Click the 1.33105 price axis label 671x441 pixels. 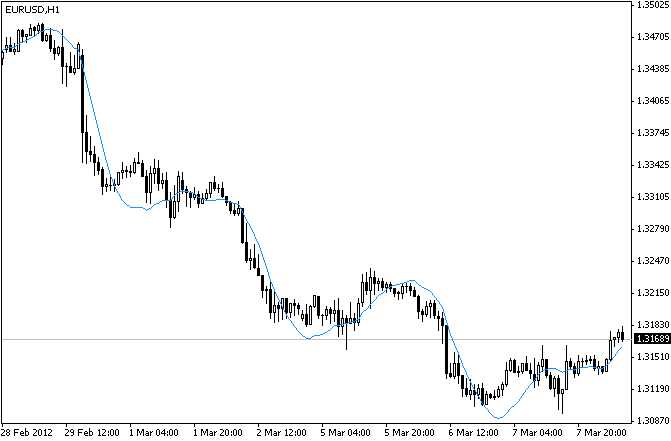[x=652, y=196]
